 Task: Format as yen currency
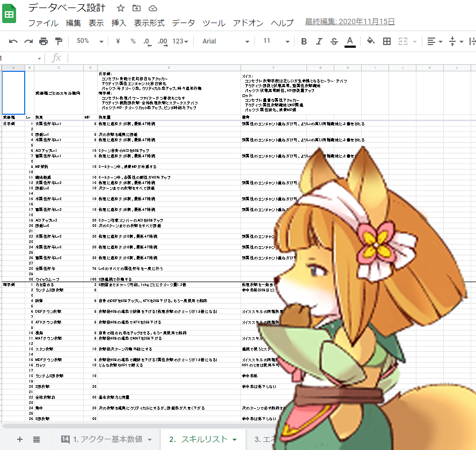[x=118, y=41]
